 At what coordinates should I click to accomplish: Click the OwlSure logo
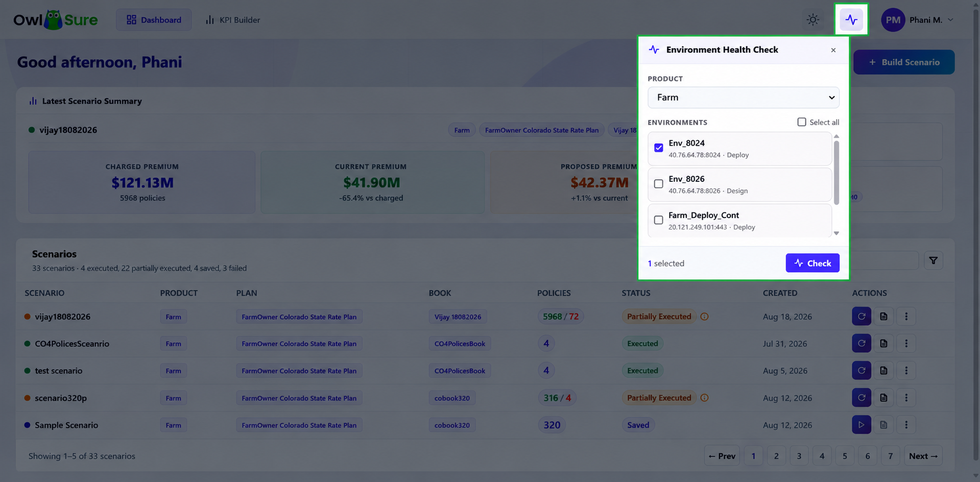click(55, 20)
